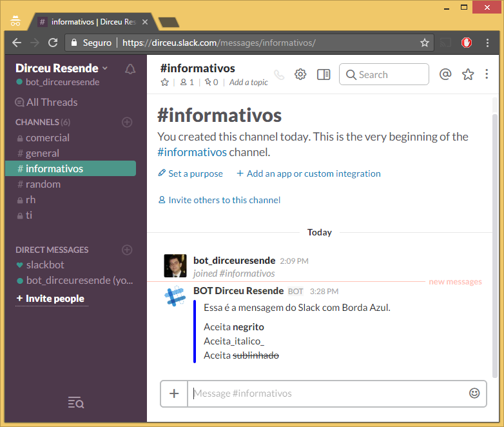
Task: Click the notifications bell icon
Action: tap(130, 69)
